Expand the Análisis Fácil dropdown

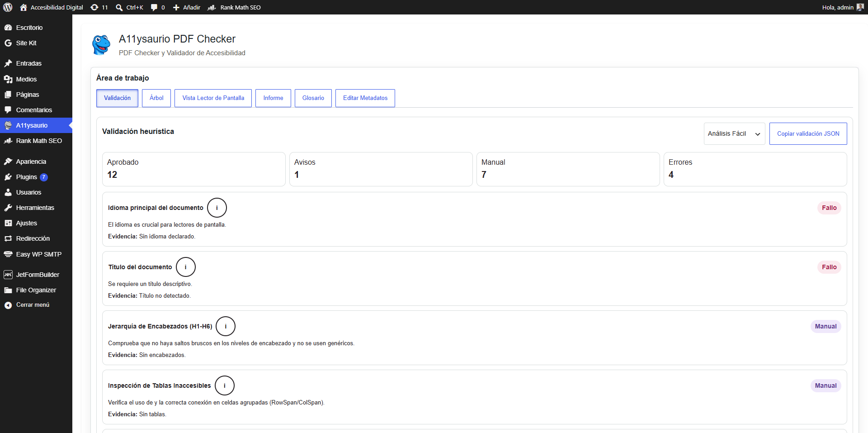[x=734, y=134]
